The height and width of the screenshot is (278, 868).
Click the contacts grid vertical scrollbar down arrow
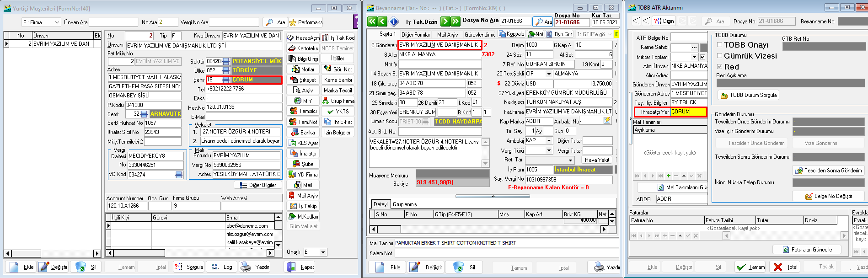tap(278, 245)
